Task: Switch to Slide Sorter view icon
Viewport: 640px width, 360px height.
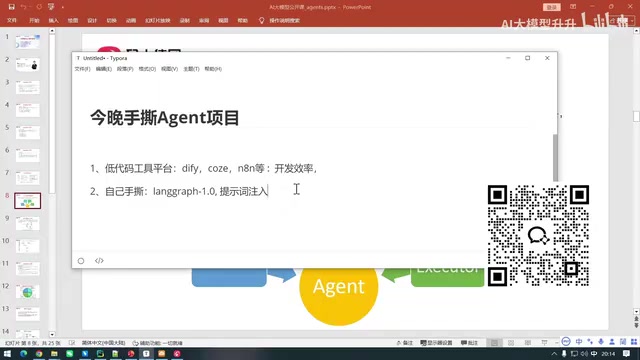Action: [511, 343]
